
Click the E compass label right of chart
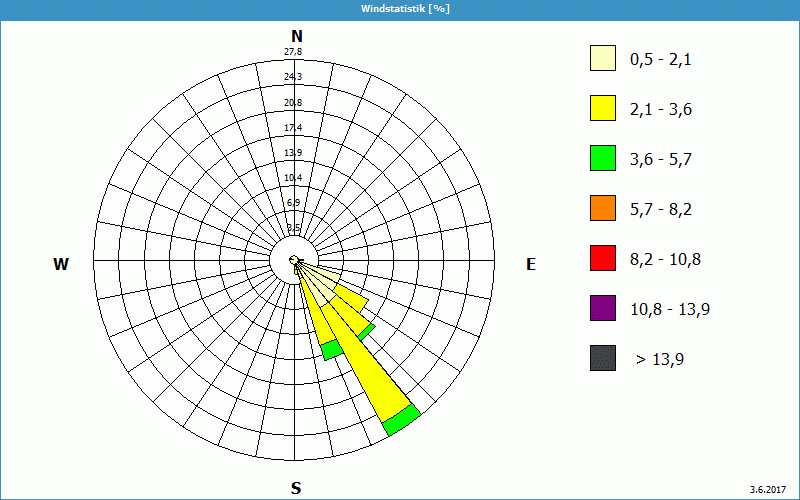tap(531, 264)
